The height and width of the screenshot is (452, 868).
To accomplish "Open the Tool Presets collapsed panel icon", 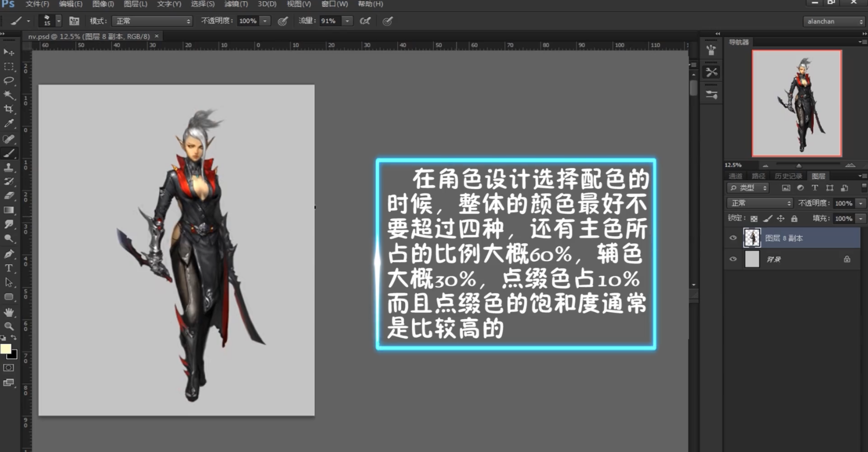I will [x=711, y=72].
